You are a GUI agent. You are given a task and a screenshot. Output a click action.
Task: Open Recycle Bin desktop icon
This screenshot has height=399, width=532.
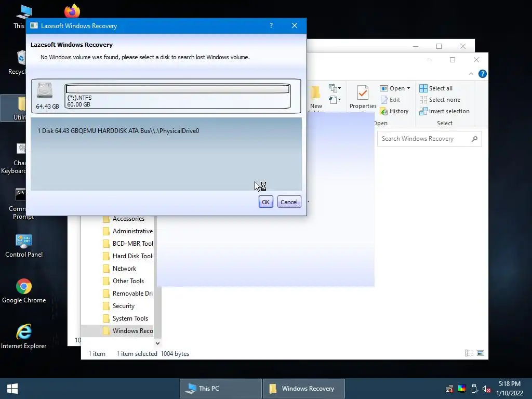coord(17,63)
